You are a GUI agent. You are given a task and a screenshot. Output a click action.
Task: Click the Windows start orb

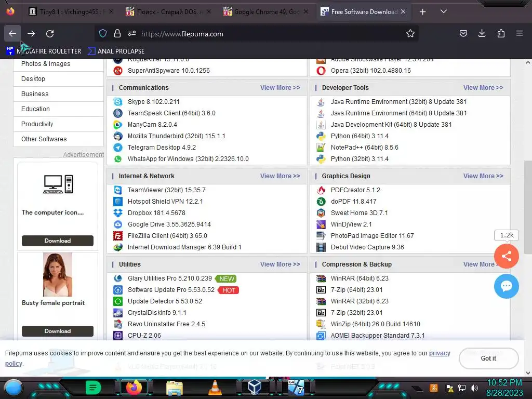(13, 388)
